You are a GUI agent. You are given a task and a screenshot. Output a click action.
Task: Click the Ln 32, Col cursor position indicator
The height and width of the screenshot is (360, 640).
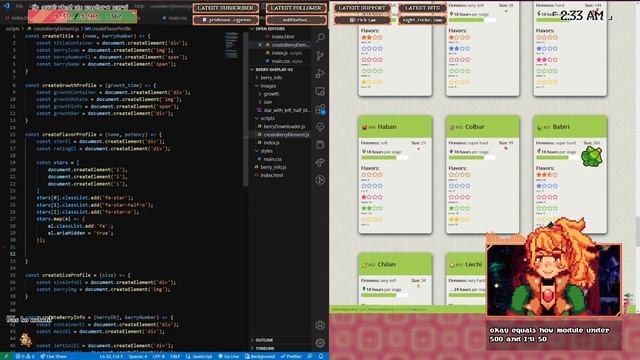click(x=111, y=356)
